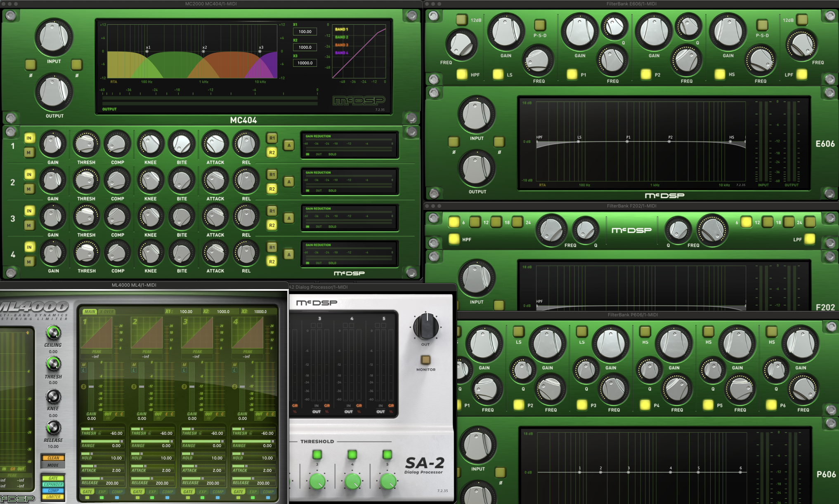
Task: Click MC404 band 3 GAIN knob
Action: [53, 217]
